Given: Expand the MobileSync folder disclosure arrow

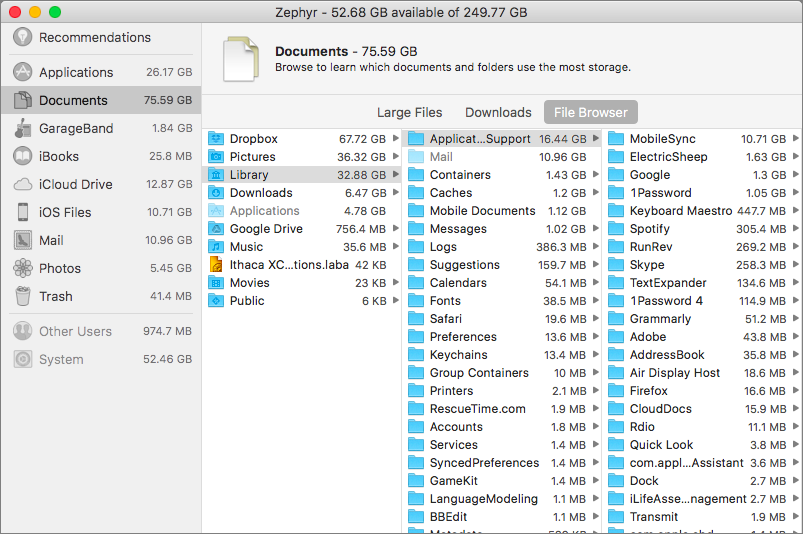Looking at the screenshot, I should pos(795,139).
